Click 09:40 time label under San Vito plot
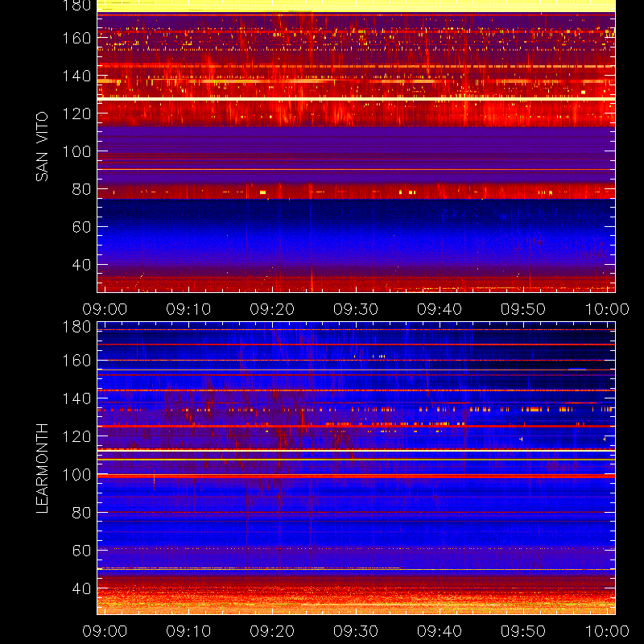This screenshot has width=644, height=644. pos(440,309)
